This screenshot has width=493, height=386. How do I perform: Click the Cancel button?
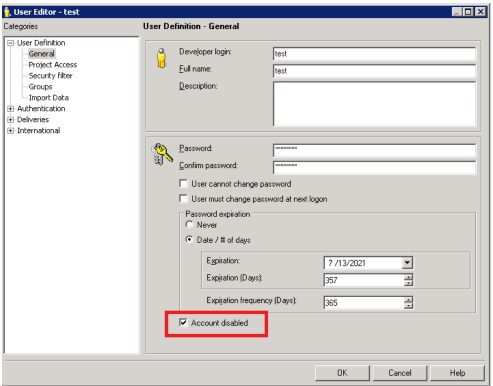(400, 373)
